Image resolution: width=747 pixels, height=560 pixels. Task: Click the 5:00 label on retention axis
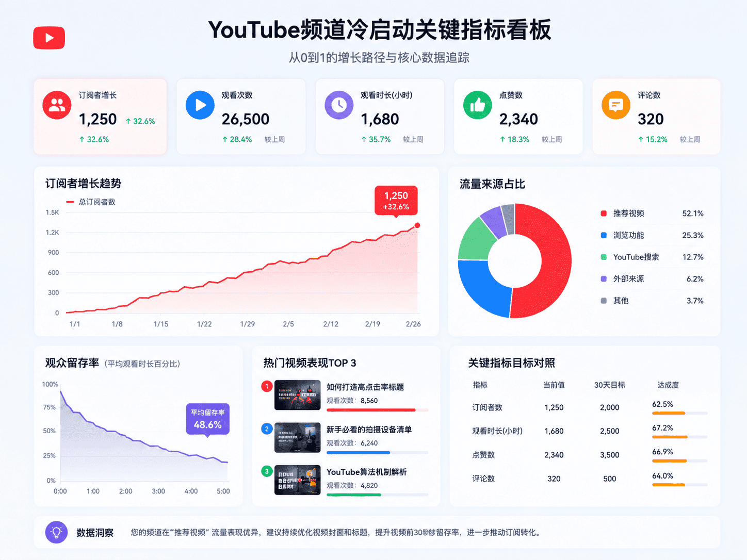[223, 491]
